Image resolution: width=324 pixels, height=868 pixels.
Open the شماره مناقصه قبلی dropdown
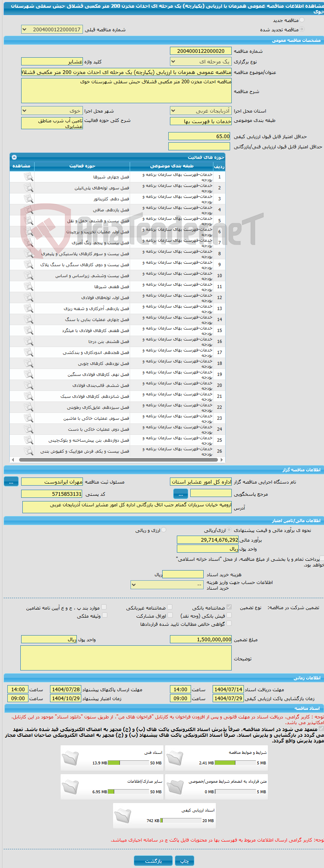coord(52,30)
